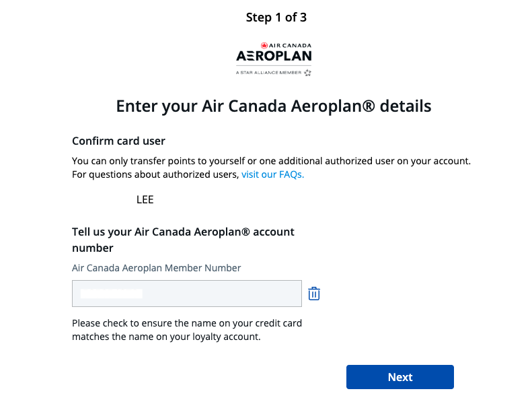Click the AIR CANADA text in logo

tap(290, 46)
